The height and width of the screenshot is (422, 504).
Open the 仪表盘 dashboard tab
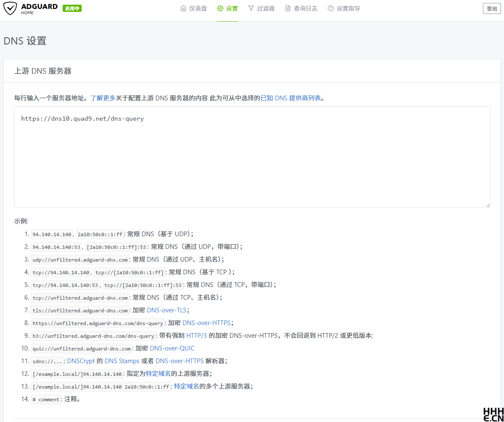(x=194, y=8)
